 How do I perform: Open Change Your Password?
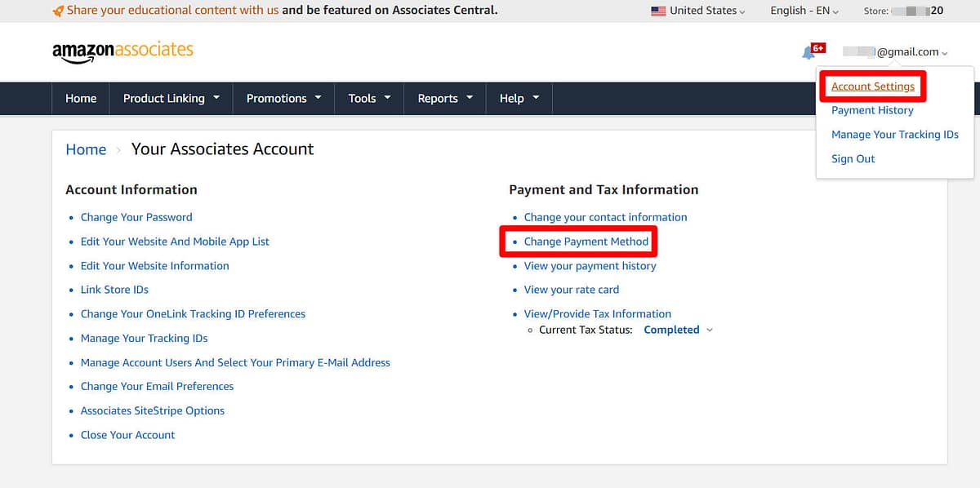coord(136,217)
